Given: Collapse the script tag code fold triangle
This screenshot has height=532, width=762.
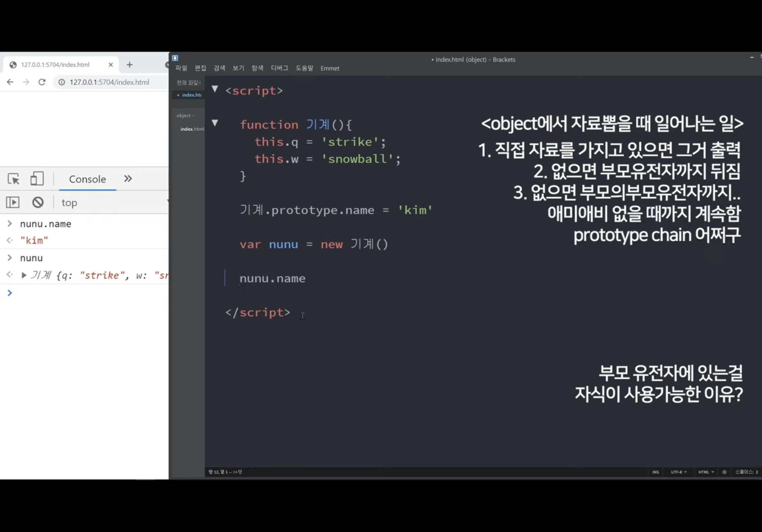Looking at the screenshot, I should point(215,89).
